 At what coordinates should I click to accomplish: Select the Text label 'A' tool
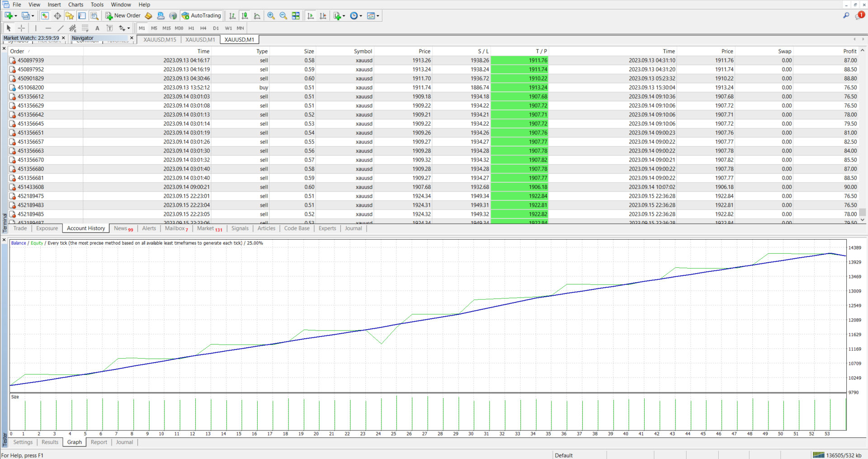(97, 28)
